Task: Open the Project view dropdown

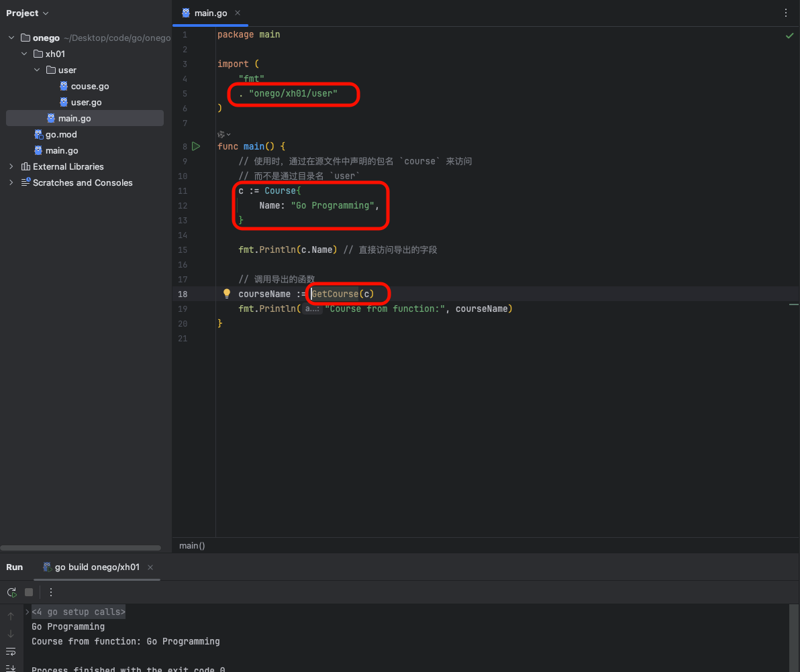Action: pyautogui.click(x=27, y=13)
